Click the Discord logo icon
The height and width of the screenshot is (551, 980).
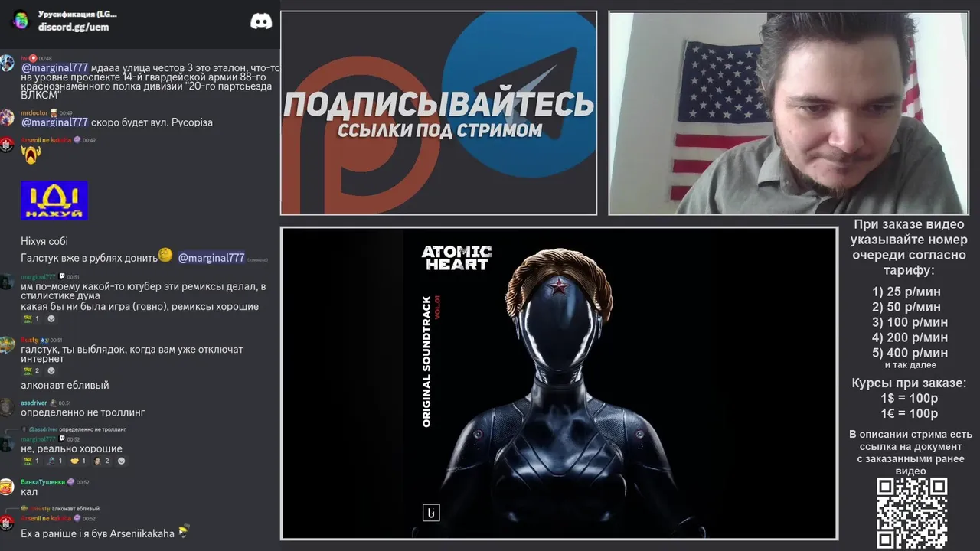[x=261, y=21]
